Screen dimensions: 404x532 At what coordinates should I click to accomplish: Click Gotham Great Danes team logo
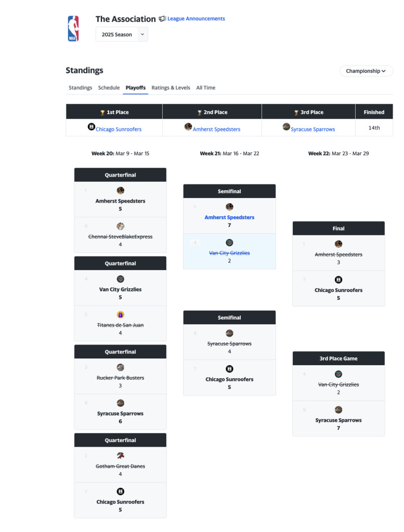[121, 456]
